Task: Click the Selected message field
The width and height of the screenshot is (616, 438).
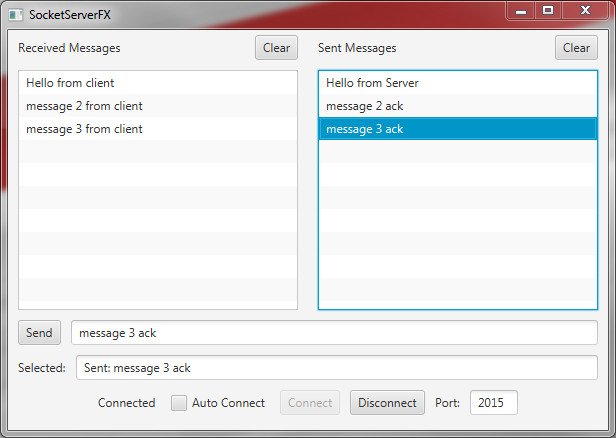Action: coord(337,368)
